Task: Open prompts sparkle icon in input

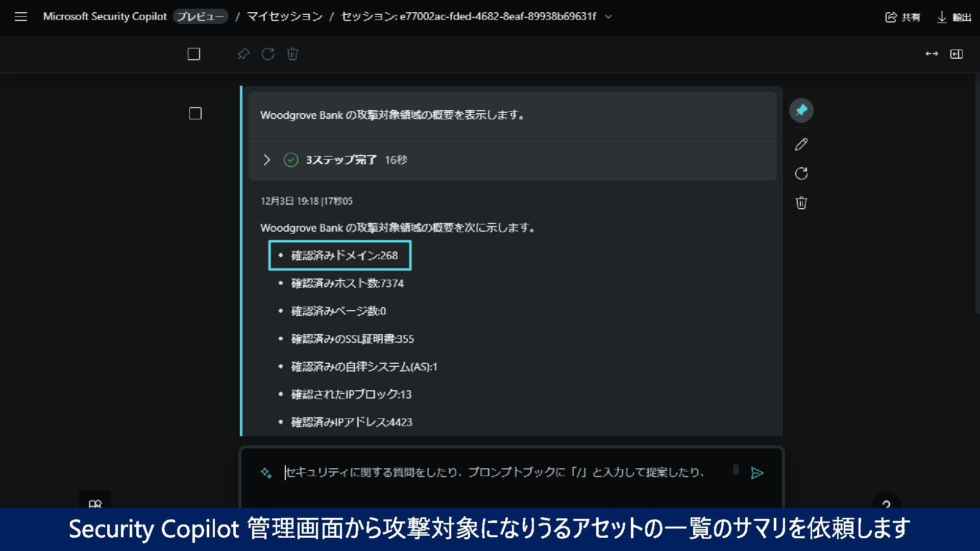Action: 266,473
